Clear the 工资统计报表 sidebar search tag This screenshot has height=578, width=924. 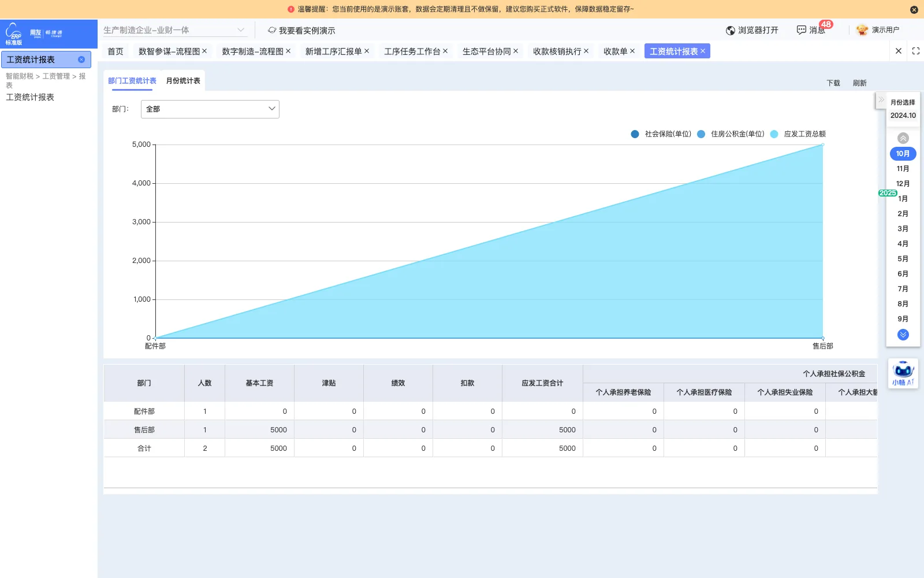click(81, 60)
